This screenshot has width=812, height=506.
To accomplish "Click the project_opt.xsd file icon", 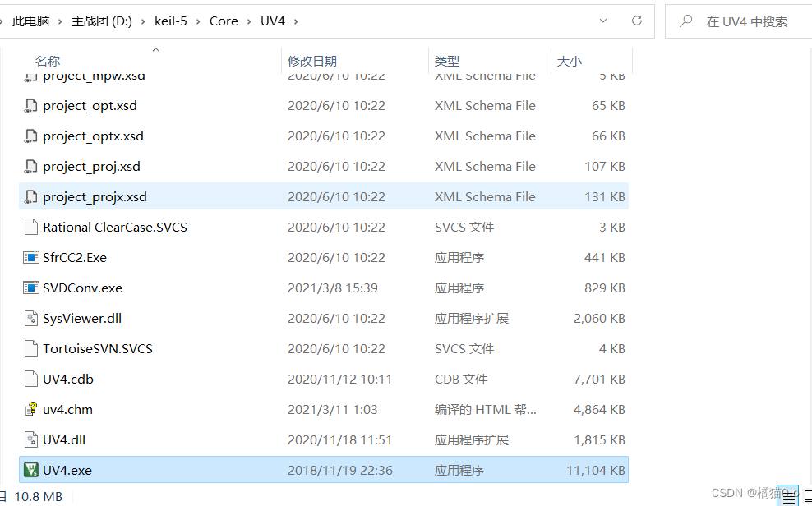I will [31, 106].
